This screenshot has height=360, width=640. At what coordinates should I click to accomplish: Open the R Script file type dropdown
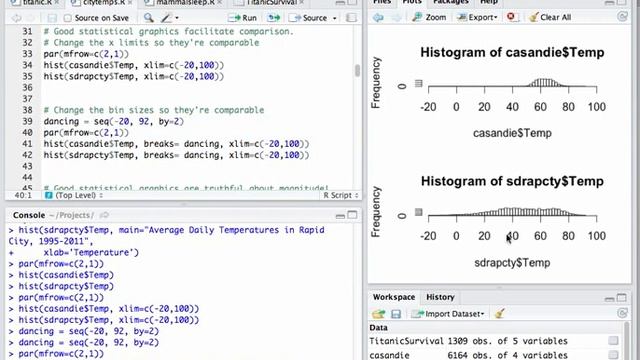coord(340,196)
